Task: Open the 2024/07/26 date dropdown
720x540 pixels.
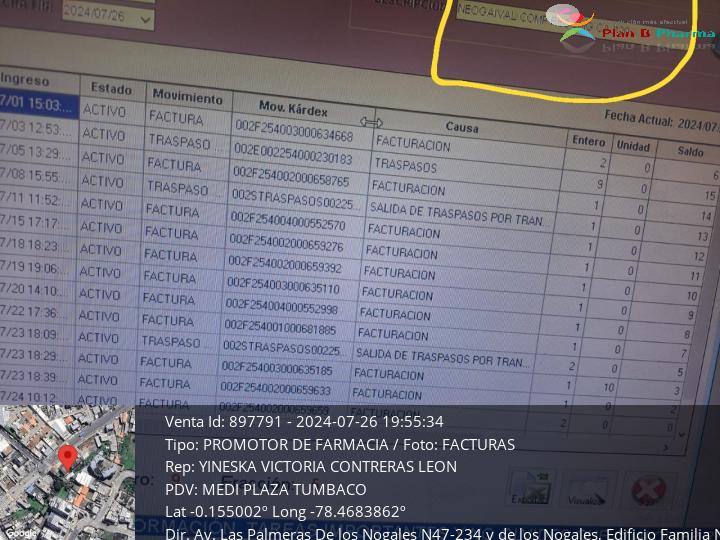Action: [x=146, y=20]
